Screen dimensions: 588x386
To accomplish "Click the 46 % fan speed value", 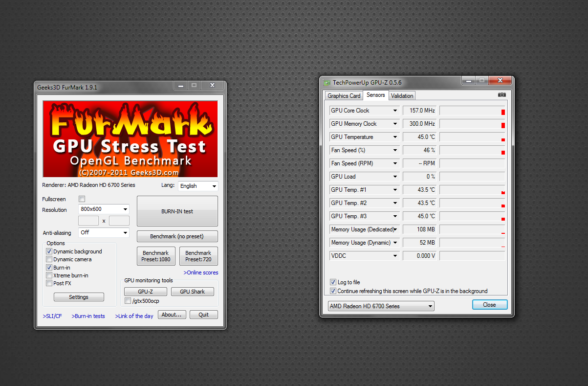I will [420, 150].
